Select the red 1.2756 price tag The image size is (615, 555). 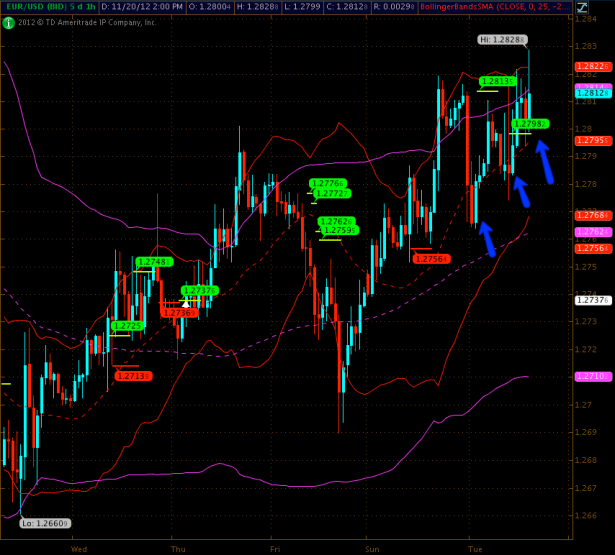click(x=432, y=258)
